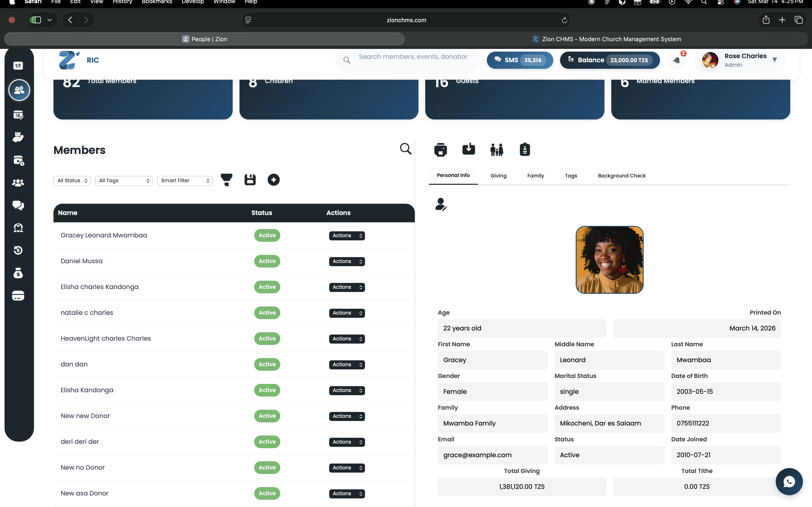Viewport: 812px width, 507px height.
Task: Save the current filter with the disk icon
Action: click(250, 180)
